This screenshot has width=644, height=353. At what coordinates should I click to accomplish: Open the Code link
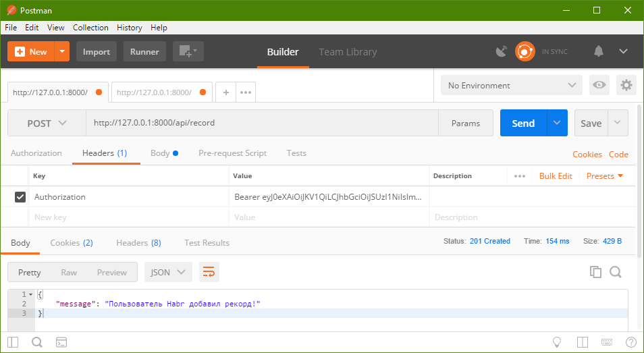tap(618, 155)
